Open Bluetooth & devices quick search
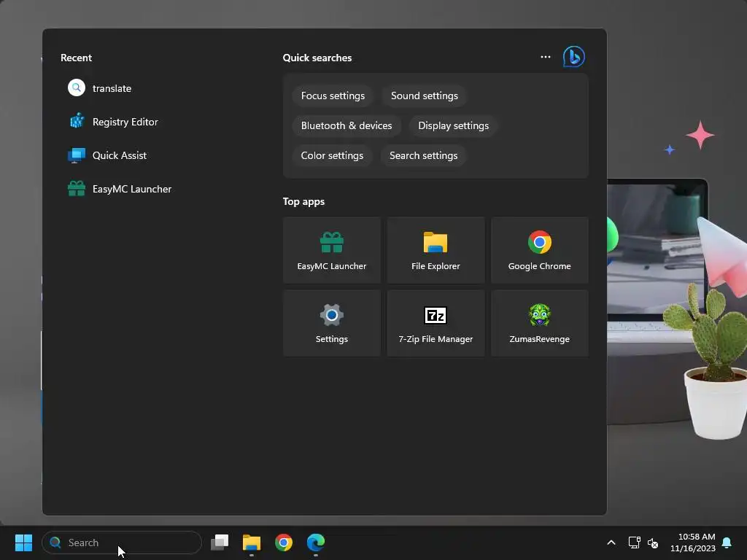 [347, 125]
